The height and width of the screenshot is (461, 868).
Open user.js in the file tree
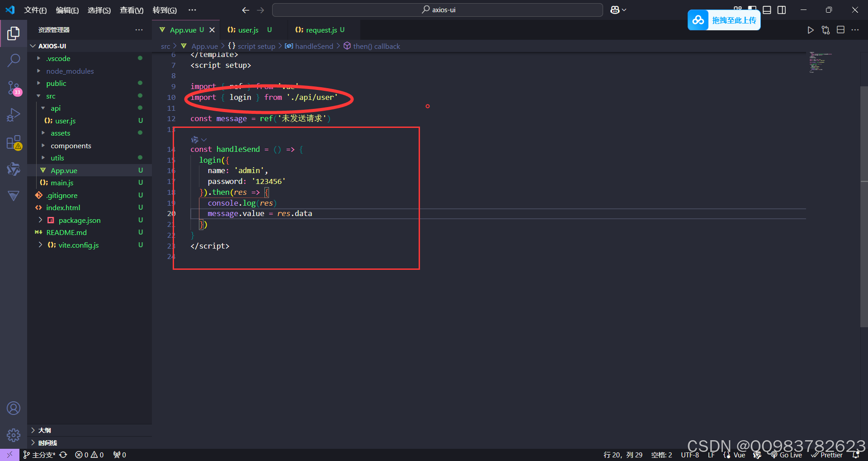pyautogui.click(x=90, y=121)
